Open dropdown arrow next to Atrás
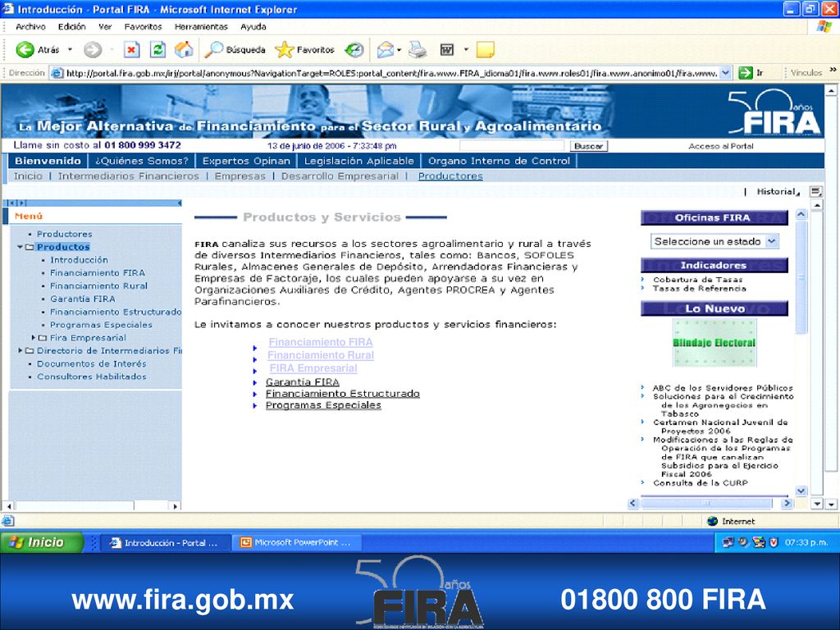 70,50
